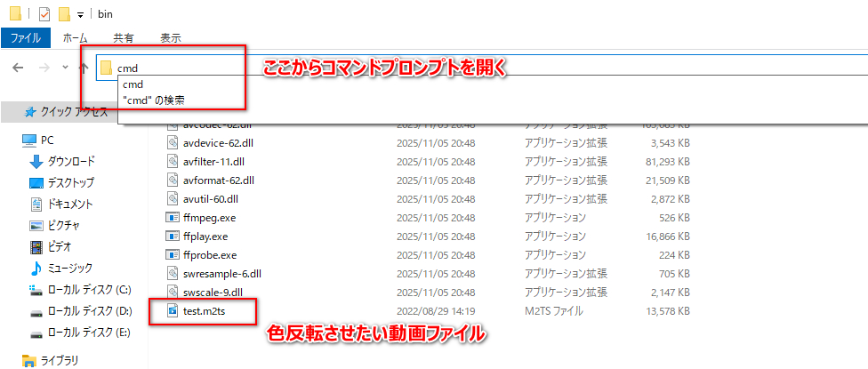Open the ダウンロード folder
This screenshot has width=868, height=369.
pos(71,162)
